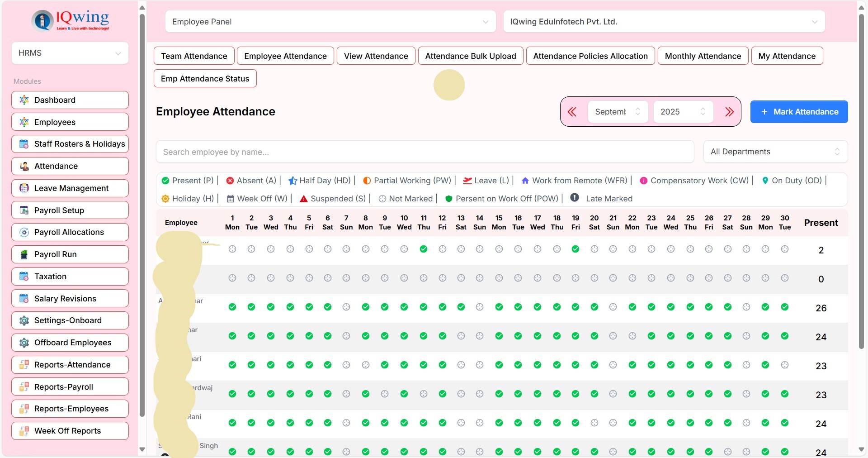
Task: Switch to the Team Attendance tab
Action: (194, 56)
